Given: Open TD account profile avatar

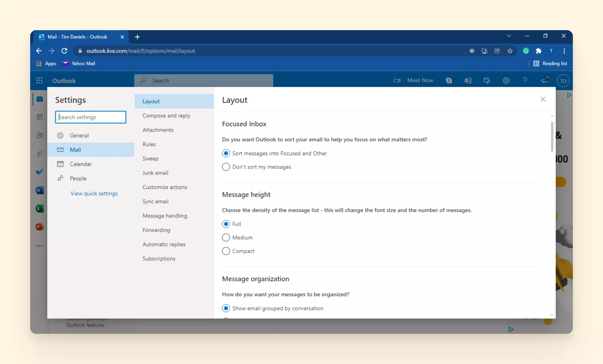Looking at the screenshot, I should [563, 81].
